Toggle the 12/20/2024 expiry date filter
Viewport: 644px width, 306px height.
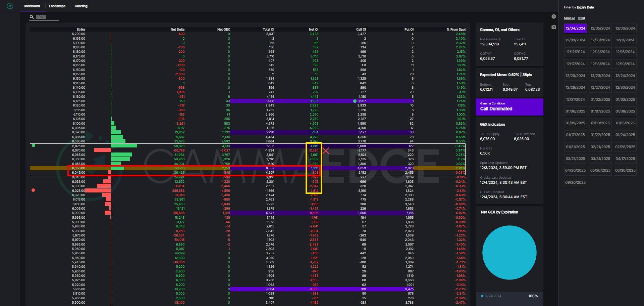[x=575, y=76]
